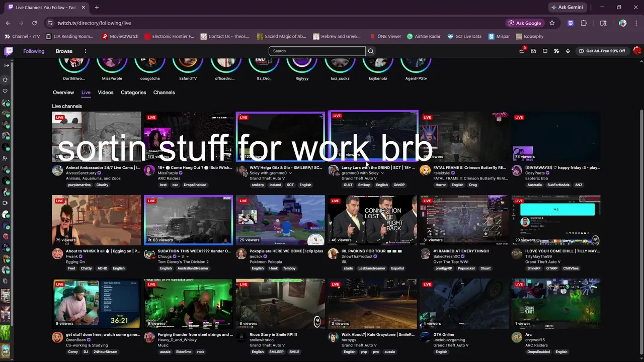Go to Following in top navigation

[x=34, y=51]
